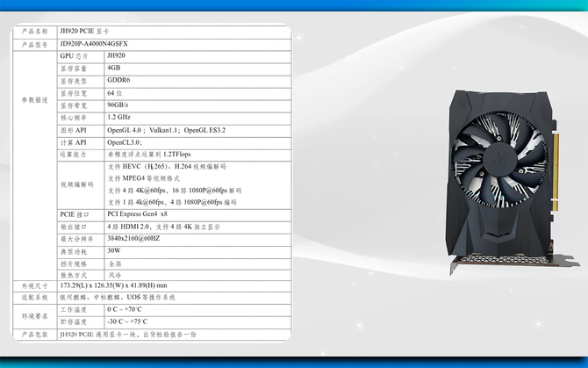
Task: Click 'JH920' value in the GPU 芯片 row
Action: pyautogui.click(x=116, y=55)
